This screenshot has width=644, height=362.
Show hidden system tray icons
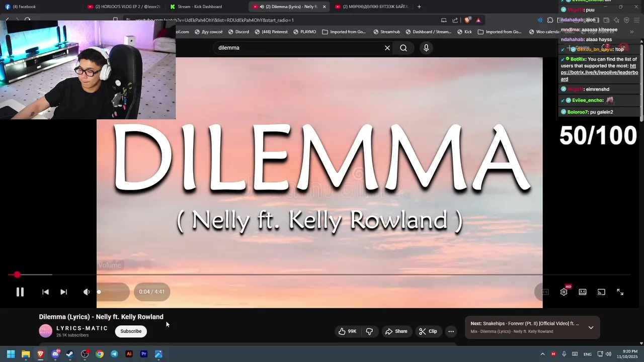(x=542, y=354)
